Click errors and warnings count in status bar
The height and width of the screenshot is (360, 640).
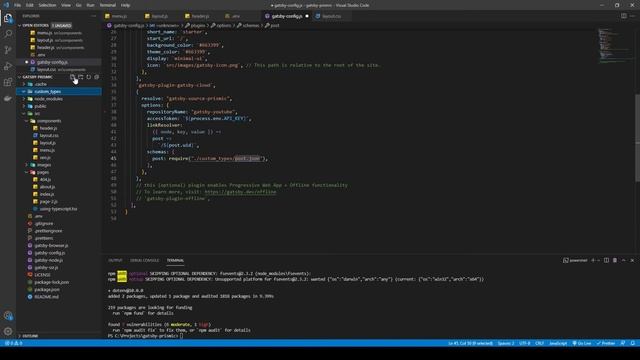(x=14, y=343)
